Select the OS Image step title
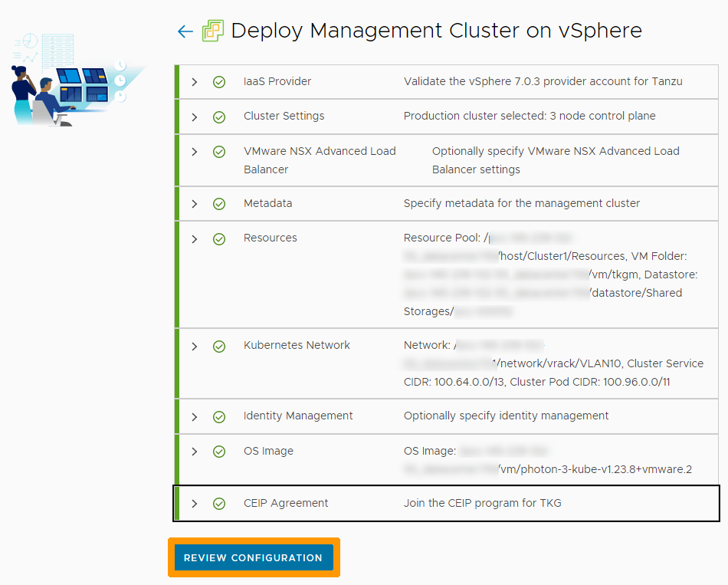Image resolution: width=728 pixels, height=585 pixels. (x=268, y=451)
